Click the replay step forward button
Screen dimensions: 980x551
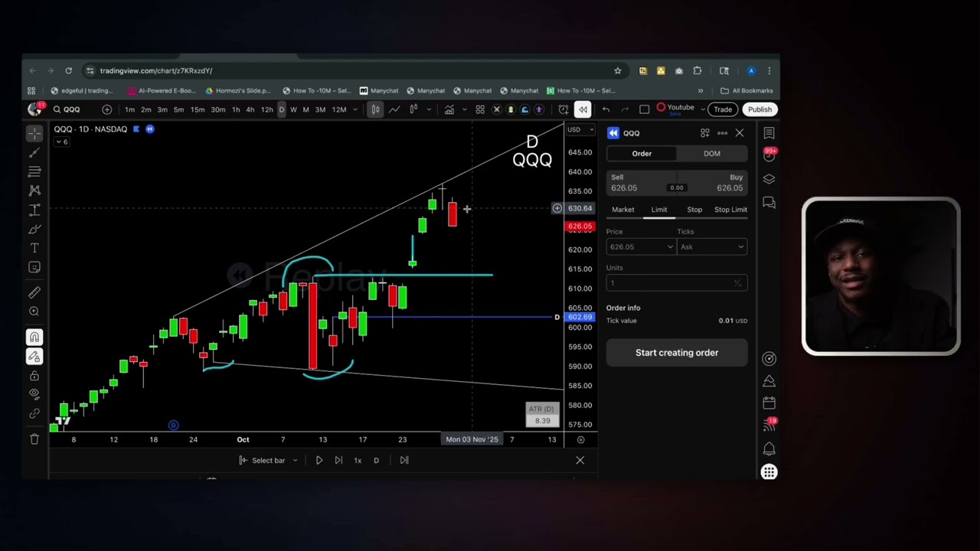[x=338, y=460]
